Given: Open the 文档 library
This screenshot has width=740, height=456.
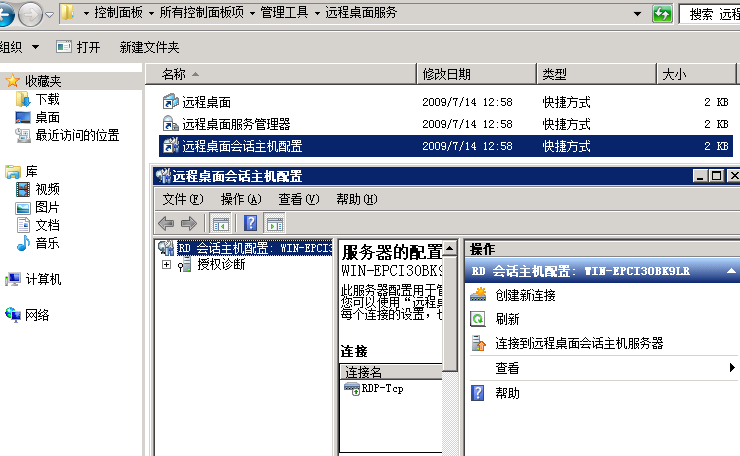Looking at the screenshot, I should tap(48, 225).
